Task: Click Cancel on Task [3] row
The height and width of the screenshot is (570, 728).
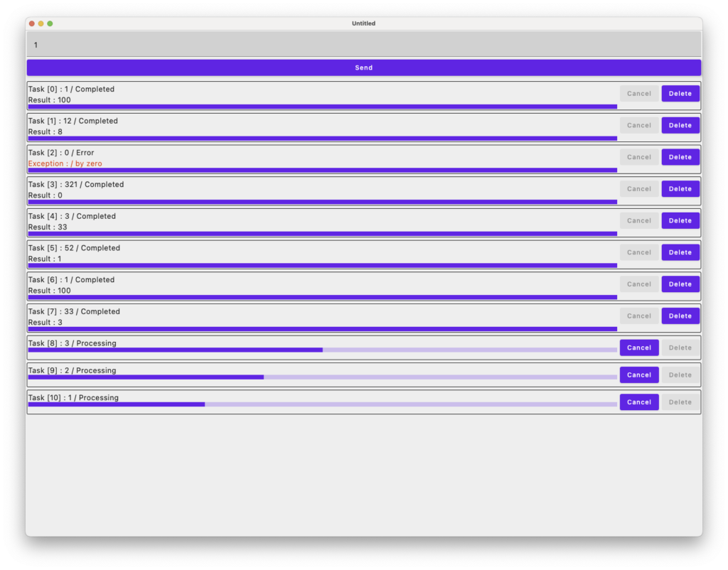Action: (639, 189)
